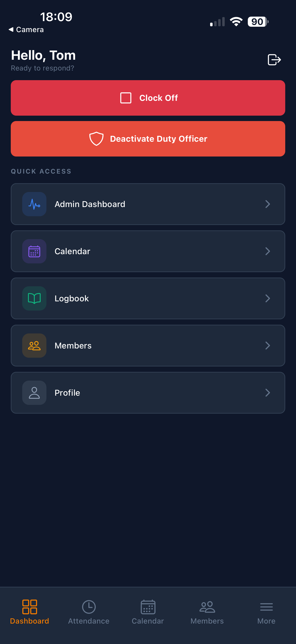
Task: Open the Logbook row chevron
Action: click(268, 298)
